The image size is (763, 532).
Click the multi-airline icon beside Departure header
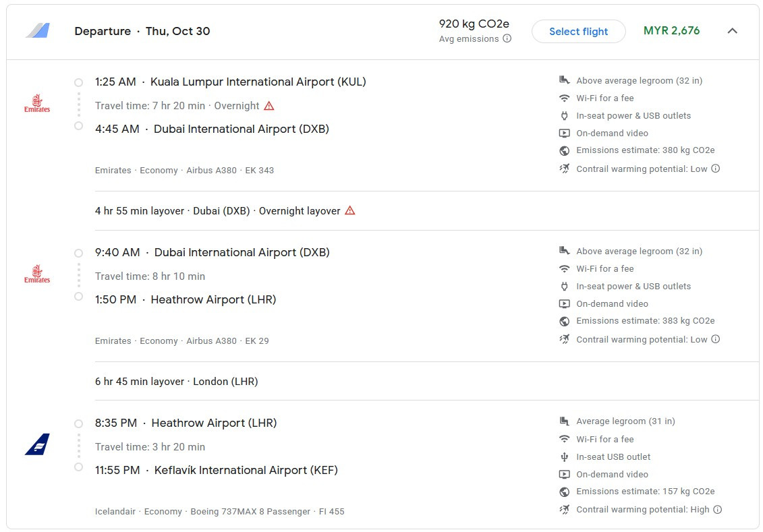click(38, 31)
